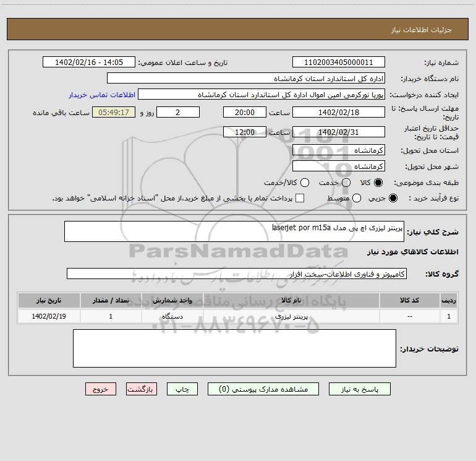Click the چاپ print button
The image size is (476, 461).
pos(182,389)
